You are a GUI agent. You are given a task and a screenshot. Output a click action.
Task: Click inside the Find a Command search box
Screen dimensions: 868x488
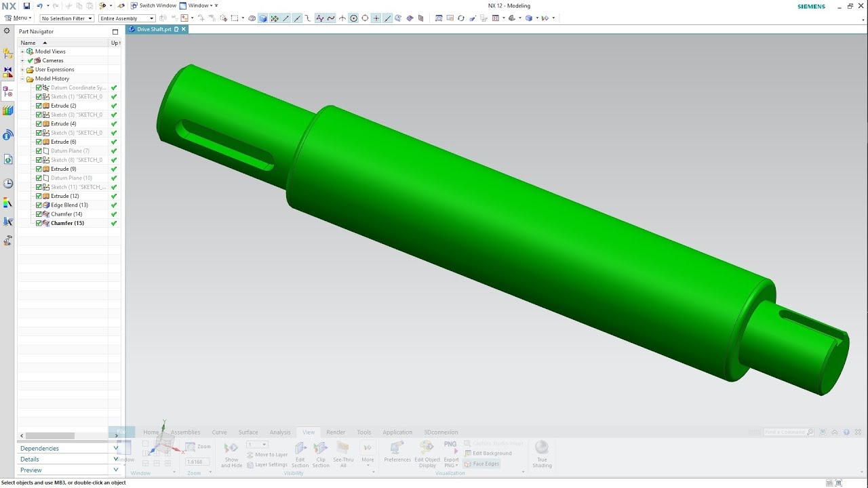click(x=788, y=432)
